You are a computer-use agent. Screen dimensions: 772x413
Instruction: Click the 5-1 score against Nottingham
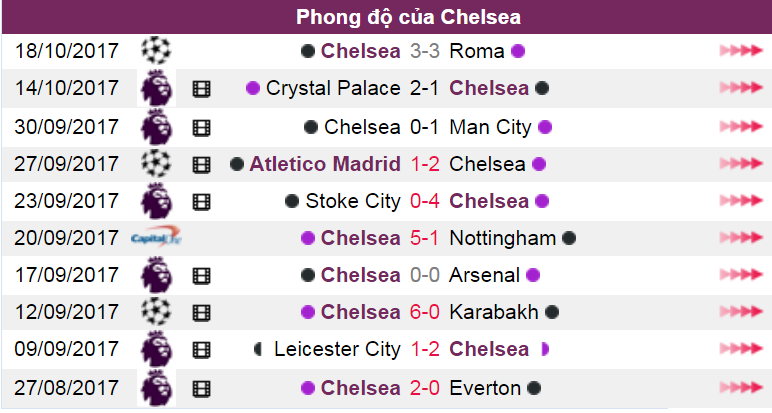(424, 238)
